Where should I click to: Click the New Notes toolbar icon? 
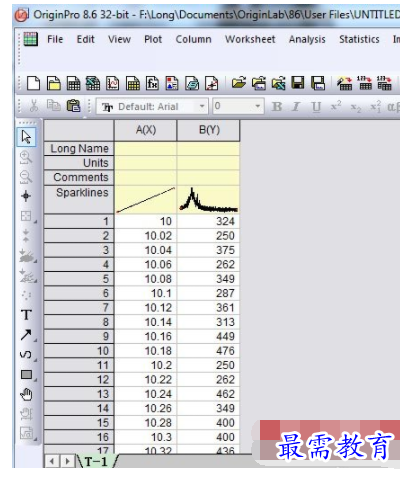(192, 83)
